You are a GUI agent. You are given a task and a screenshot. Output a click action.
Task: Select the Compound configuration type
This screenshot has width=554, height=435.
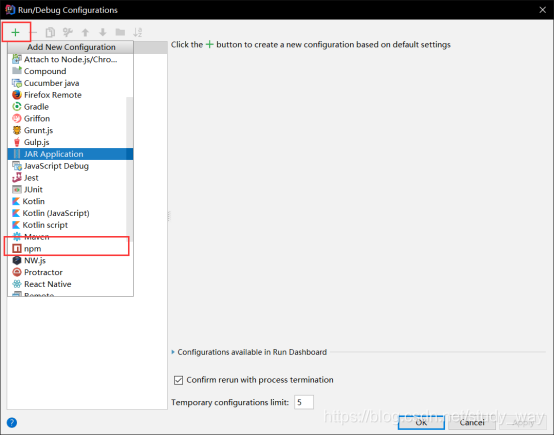coord(70,71)
